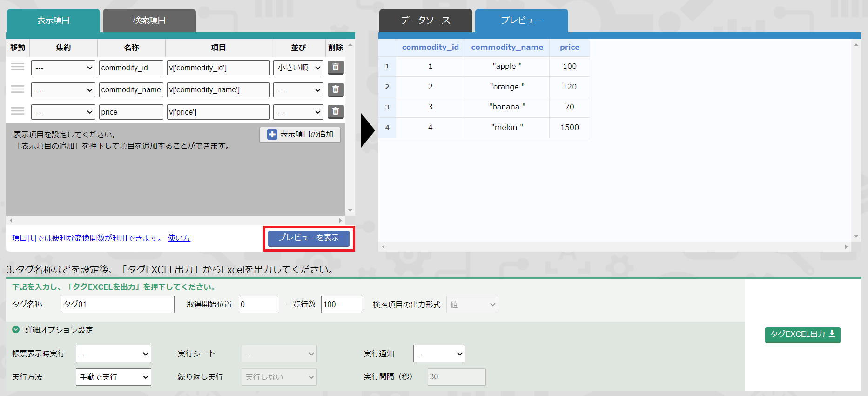The image size is (868, 396).
Task: Select the "melon " cell in preview
Action: pyautogui.click(x=507, y=128)
